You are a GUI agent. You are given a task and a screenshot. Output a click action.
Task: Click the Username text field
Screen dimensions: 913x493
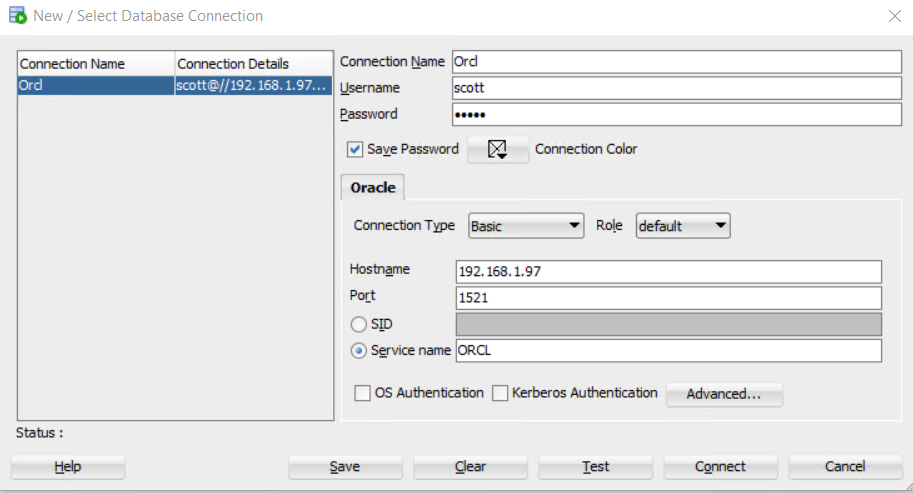[676, 88]
